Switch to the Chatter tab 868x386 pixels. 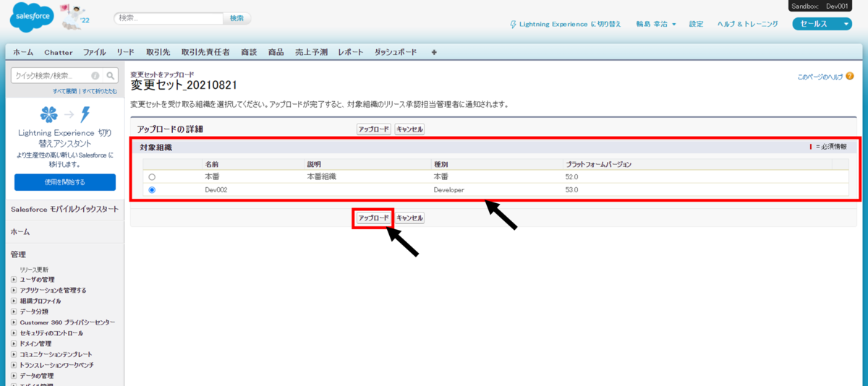(x=59, y=52)
